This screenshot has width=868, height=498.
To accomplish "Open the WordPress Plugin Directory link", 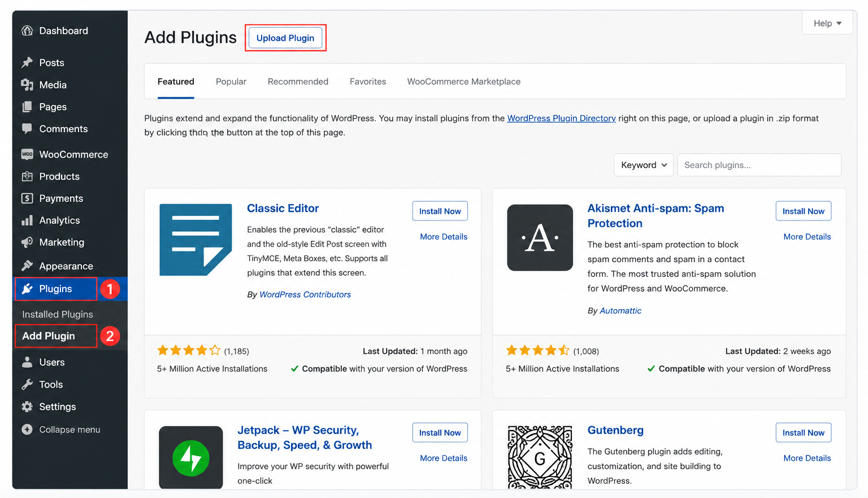I will click(561, 118).
